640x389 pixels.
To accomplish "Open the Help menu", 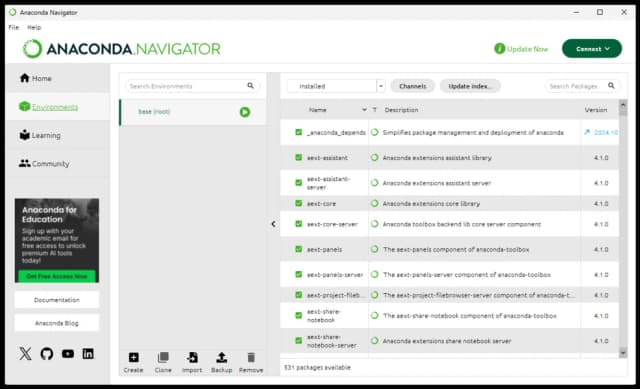I will 34,27.
